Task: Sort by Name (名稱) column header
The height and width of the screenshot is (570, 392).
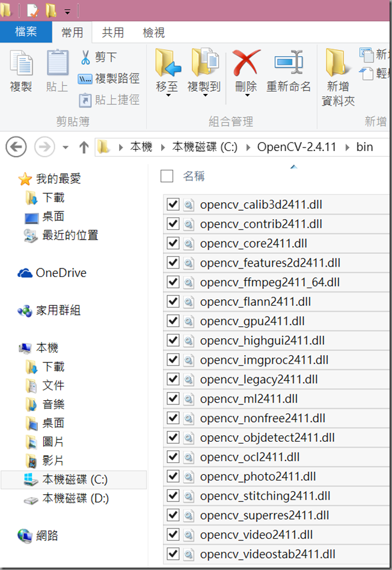Action: tap(194, 176)
